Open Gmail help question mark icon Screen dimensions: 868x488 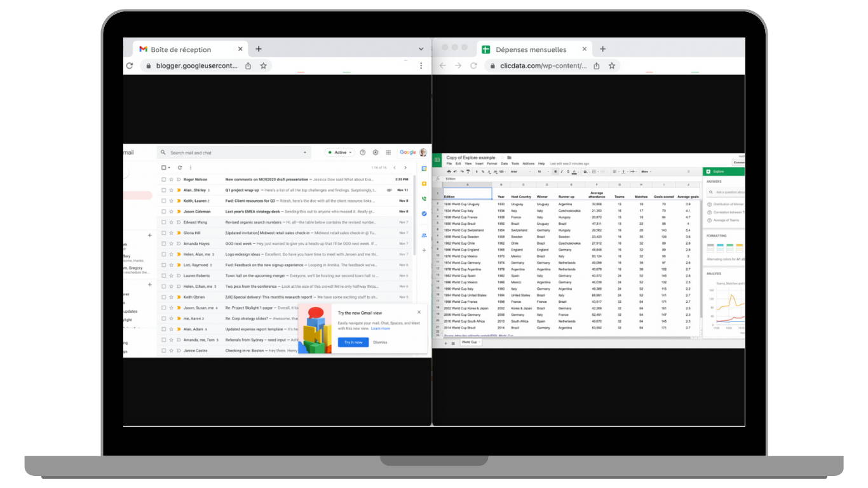(363, 152)
